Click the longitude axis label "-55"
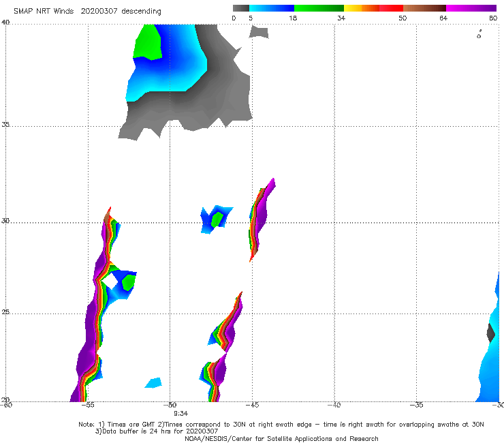504x443 pixels. 88,405
